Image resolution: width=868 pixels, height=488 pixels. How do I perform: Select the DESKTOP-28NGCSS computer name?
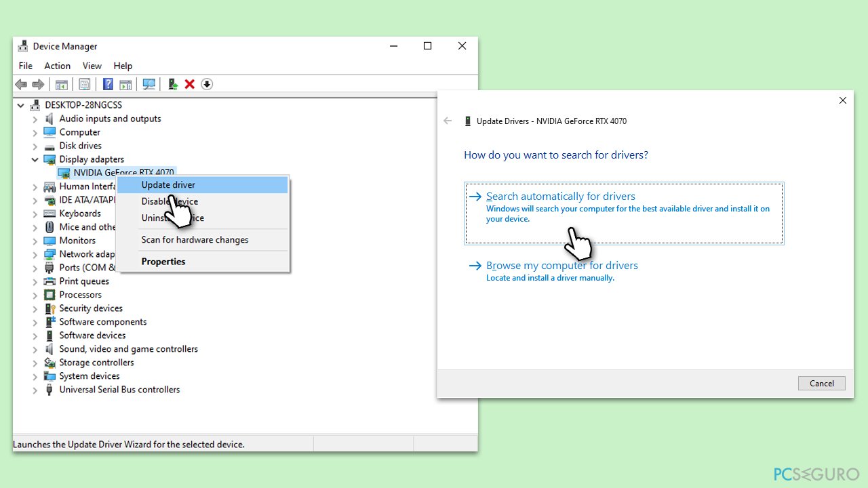pos(83,105)
